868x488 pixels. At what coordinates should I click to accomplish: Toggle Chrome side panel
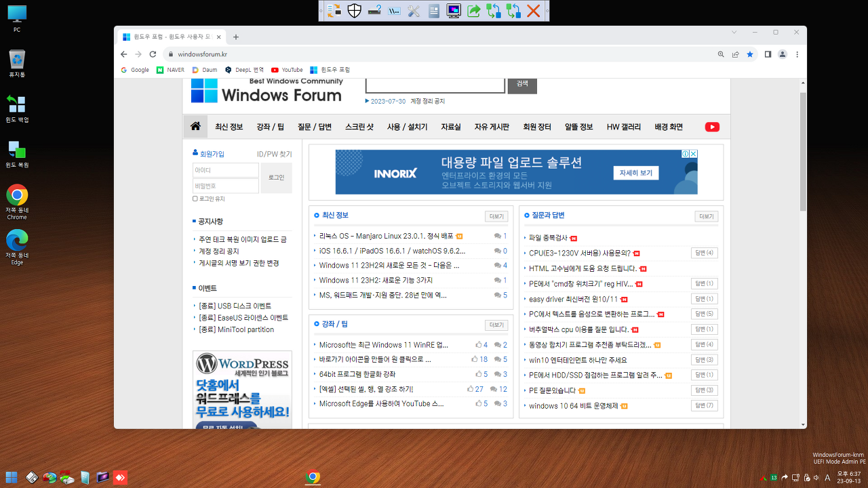coord(768,54)
